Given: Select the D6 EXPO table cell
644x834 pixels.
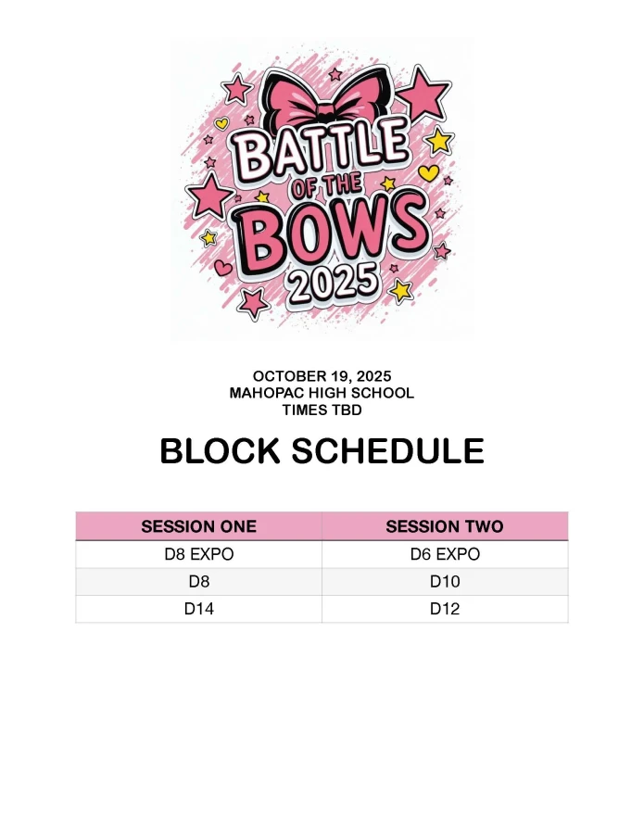Looking at the screenshot, I should tap(445, 554).
